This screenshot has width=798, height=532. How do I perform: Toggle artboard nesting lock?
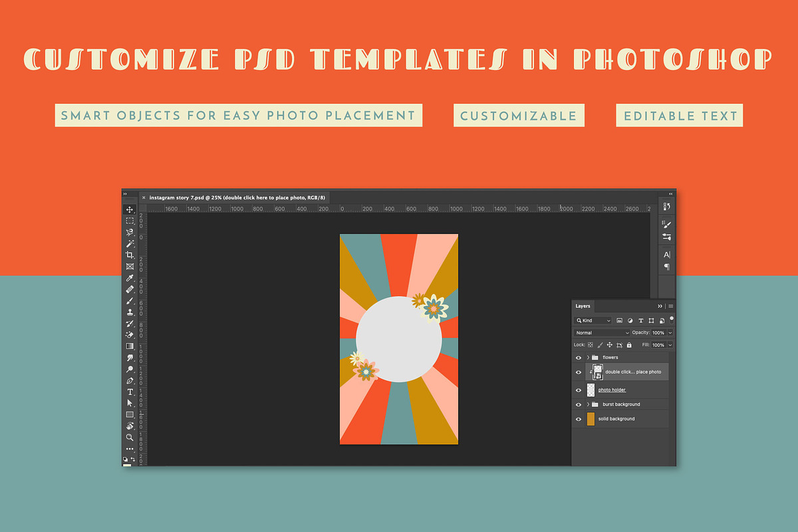pyautogui.click(x=620, y=345)
